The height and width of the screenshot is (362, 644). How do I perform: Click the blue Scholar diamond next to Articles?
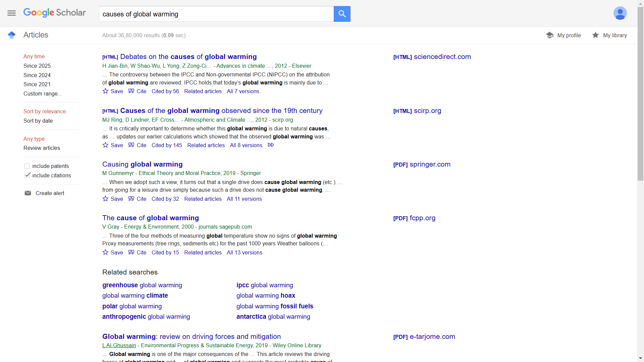pyautogui.click(x=11, y=35)
